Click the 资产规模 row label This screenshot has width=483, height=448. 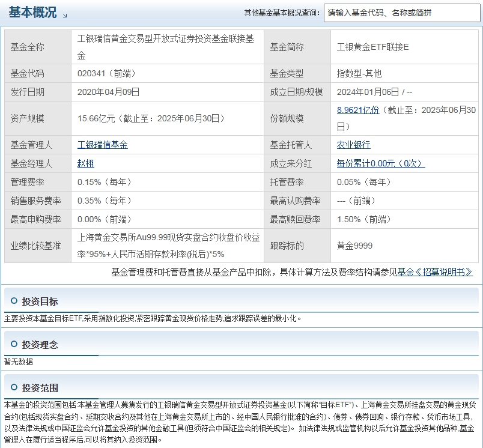(x=28, y=118)
